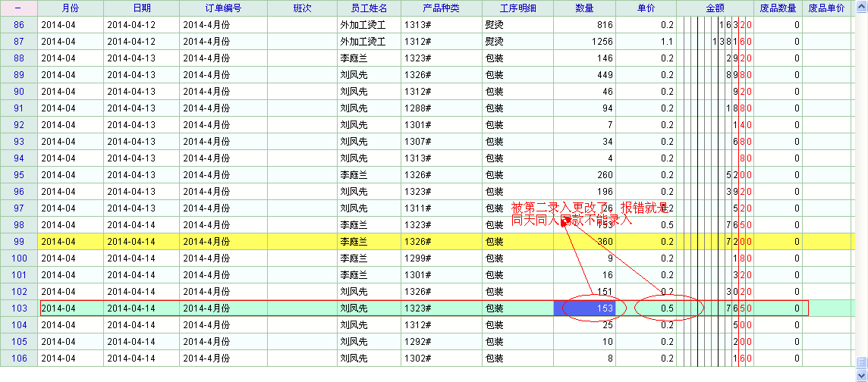Screen dimensions: 868x382
Task: Sort by the 月份 column header
Action: click(x=70, y=8)
